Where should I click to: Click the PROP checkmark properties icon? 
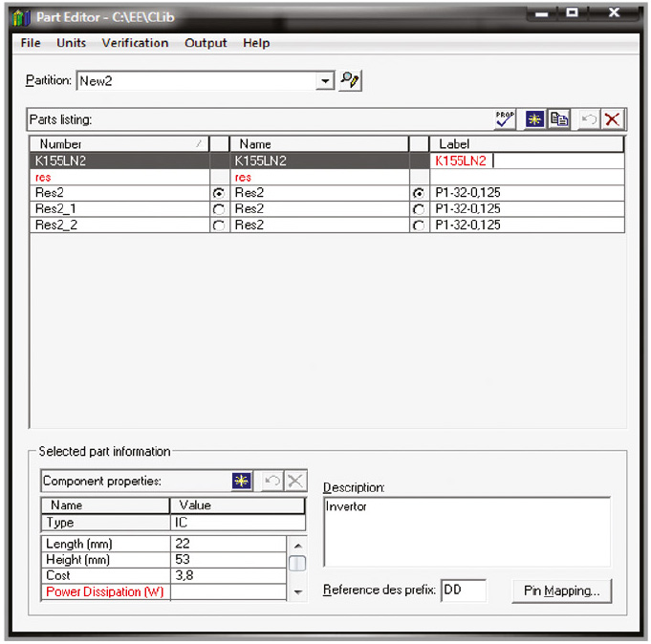(505, 119)
